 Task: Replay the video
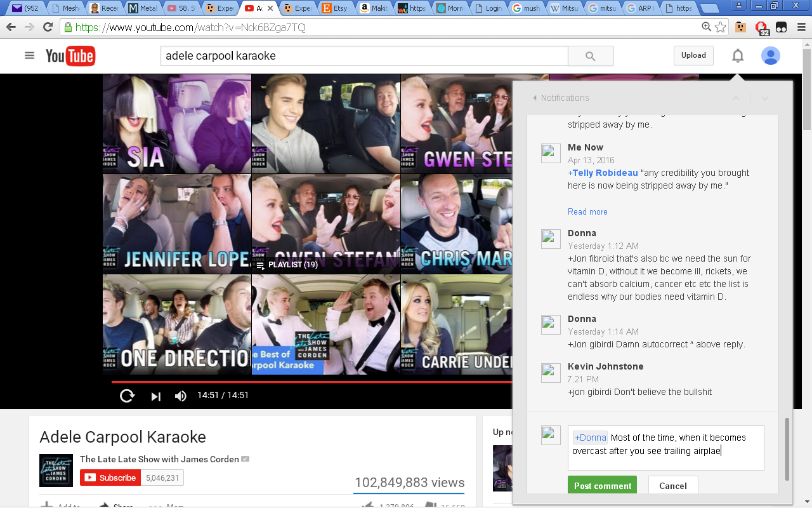[x=127, y=396]
